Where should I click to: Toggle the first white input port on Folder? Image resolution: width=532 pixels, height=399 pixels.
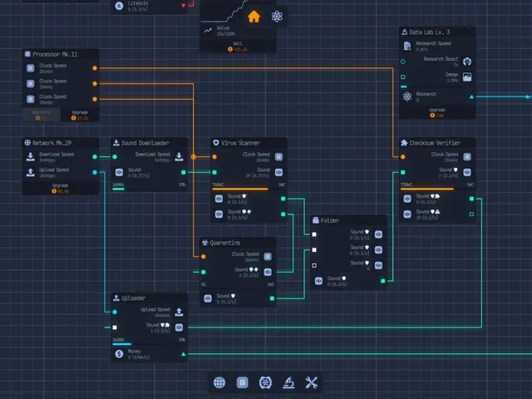pyautogui.click(x=314, y=234)
